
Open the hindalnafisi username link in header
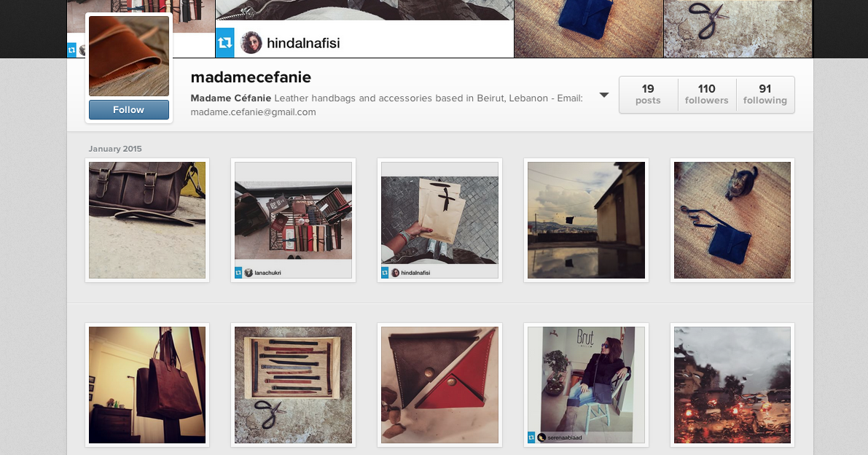[x=303, y=43]
